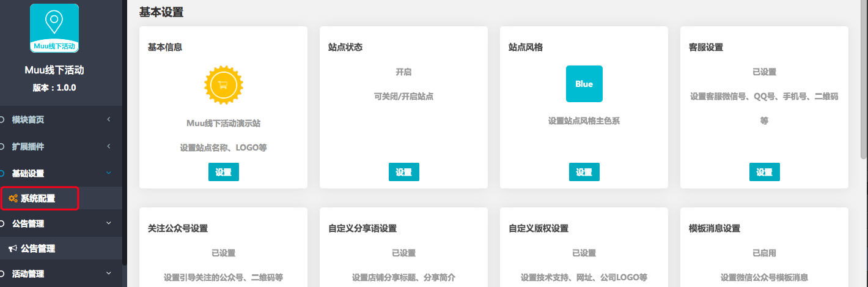Click 设置 button in 客服设置 card
This screenshot has height=287, width=868.
[765, 172]
